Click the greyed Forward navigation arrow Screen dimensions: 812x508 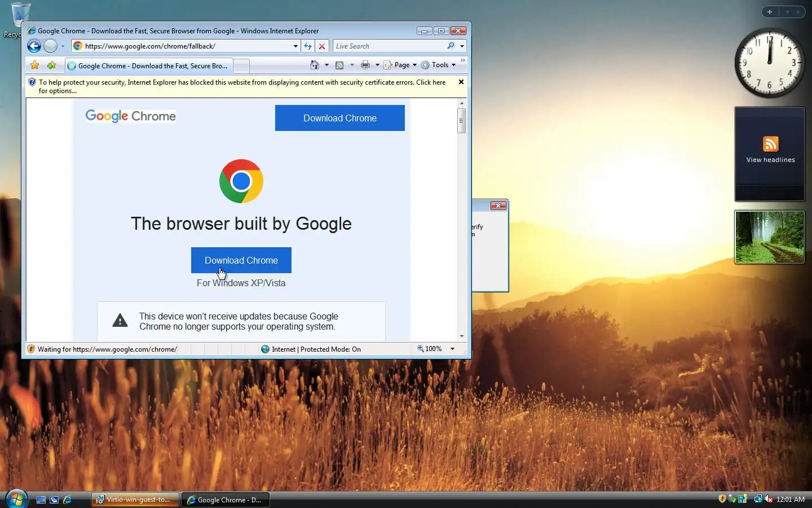click(50, 46)
